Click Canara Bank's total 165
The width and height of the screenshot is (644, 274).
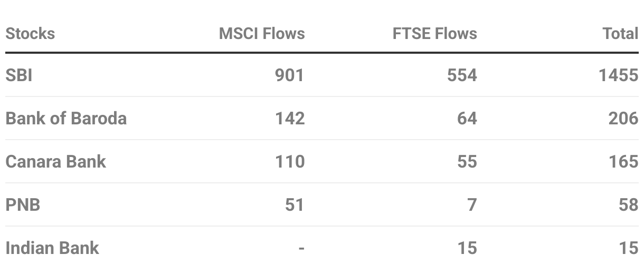coord(623,162)
